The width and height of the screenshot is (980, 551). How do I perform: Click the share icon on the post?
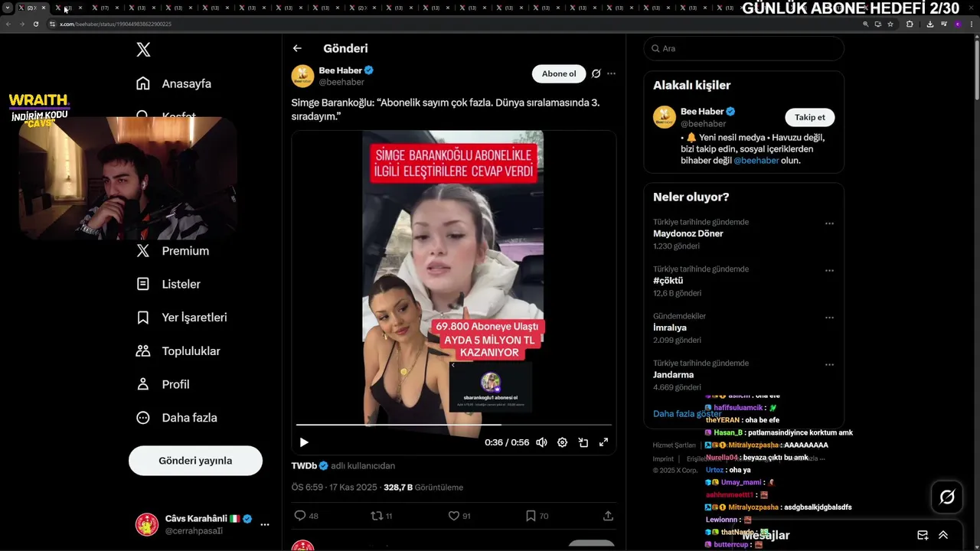coord(608,516)
